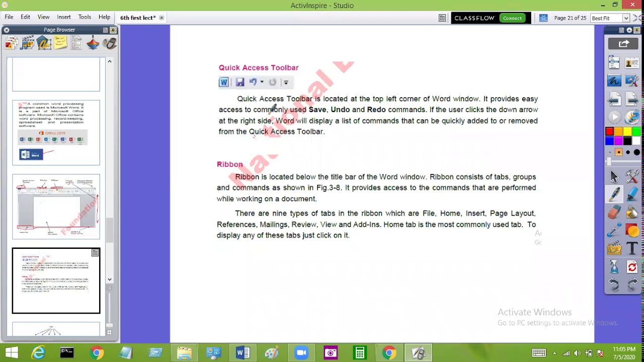Open the Tools menu
Screen dimensions: 644x362
pyautogui.click(x=85, y=17)
